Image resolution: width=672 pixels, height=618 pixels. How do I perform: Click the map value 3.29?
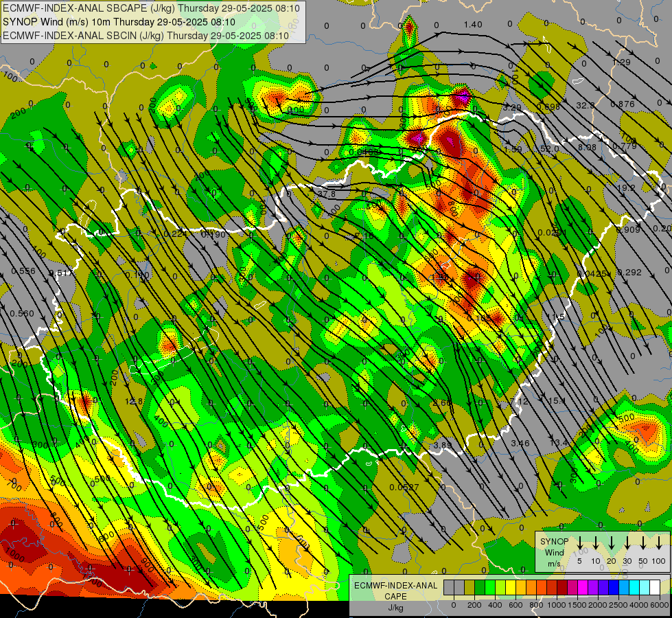tap(512, 107)
